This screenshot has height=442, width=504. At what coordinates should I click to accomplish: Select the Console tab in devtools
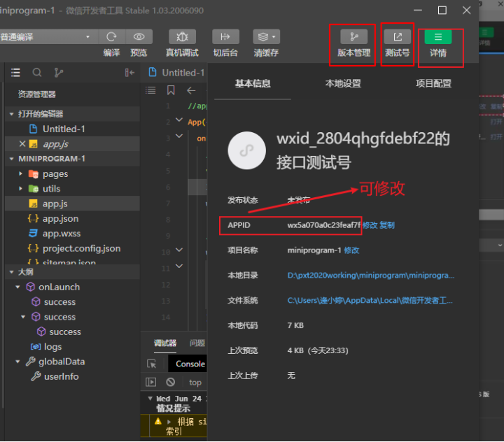[190, 364]
